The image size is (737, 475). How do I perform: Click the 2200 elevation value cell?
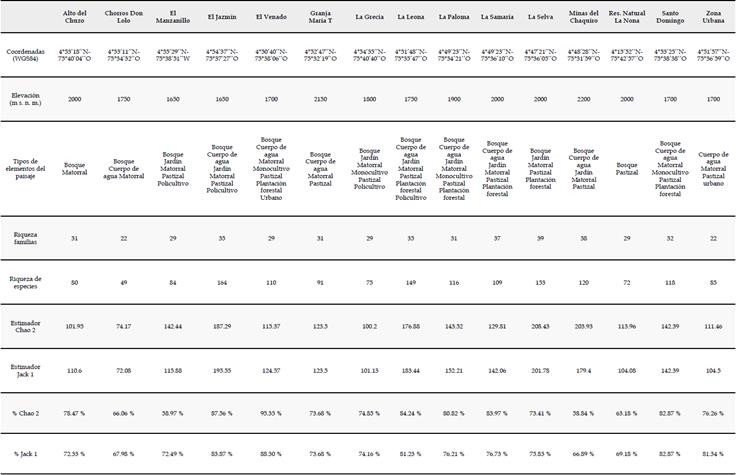[x=584, y=100]
